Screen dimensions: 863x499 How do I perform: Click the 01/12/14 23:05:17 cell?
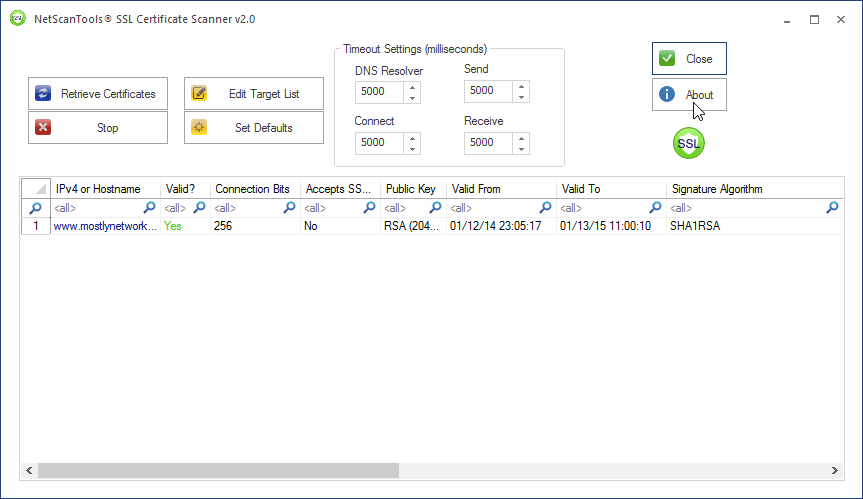pyautogui.click(x=501, y=226)
